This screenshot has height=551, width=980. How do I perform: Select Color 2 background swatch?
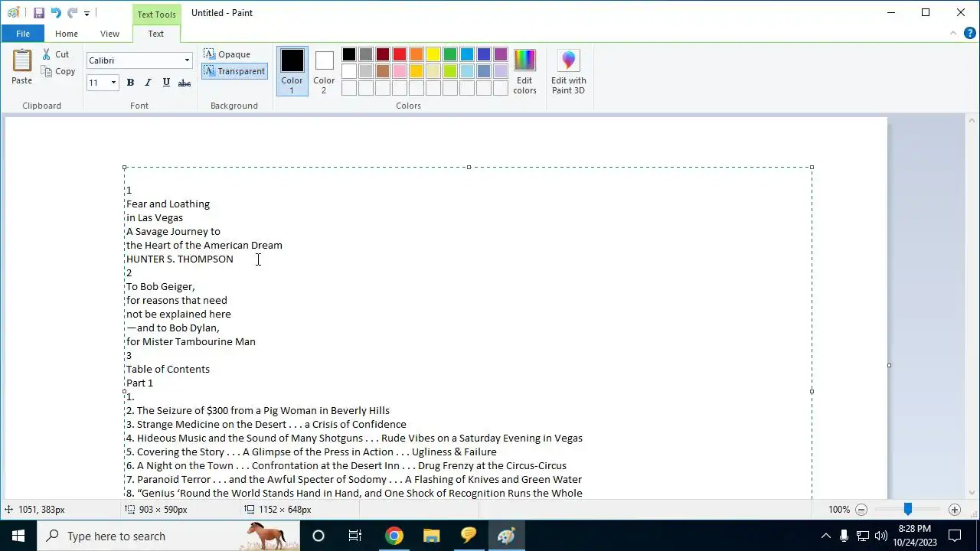[324, 71]
